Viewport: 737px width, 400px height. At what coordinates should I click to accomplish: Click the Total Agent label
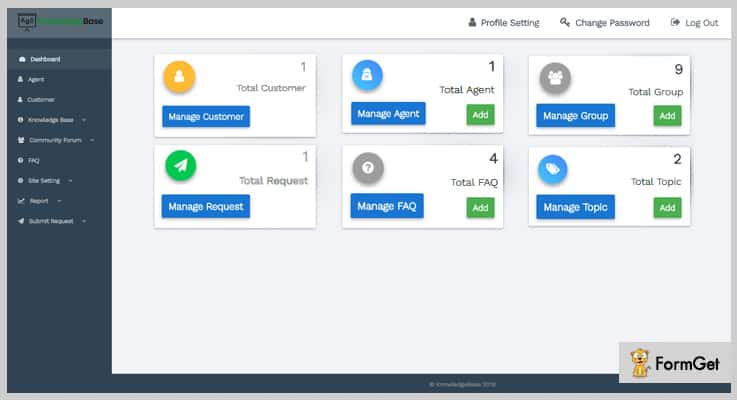coord(467,90)
